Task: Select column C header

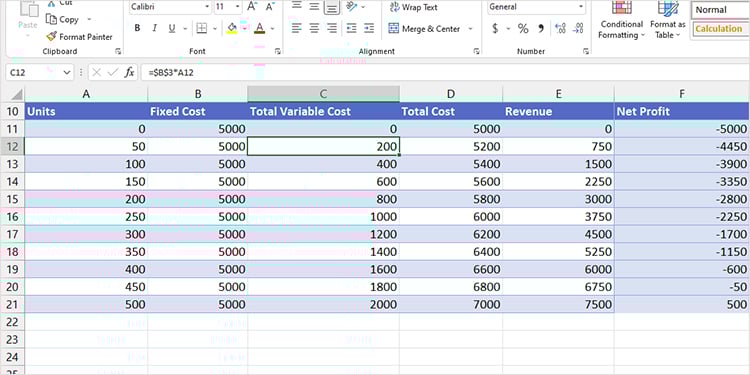Action: coord(323,94)
